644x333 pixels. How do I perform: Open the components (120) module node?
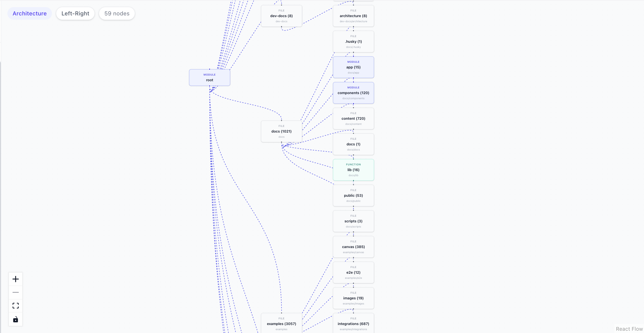click(x=353, y=93)
